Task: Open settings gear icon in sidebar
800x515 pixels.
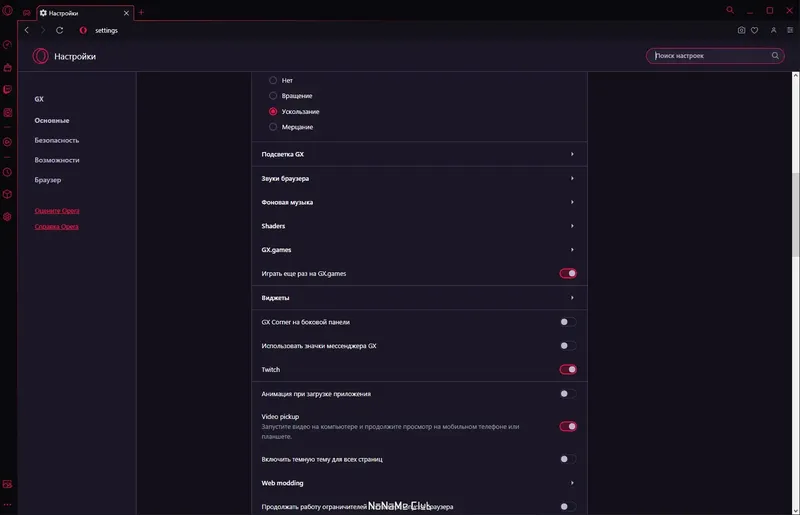Action: coord(7,216)
